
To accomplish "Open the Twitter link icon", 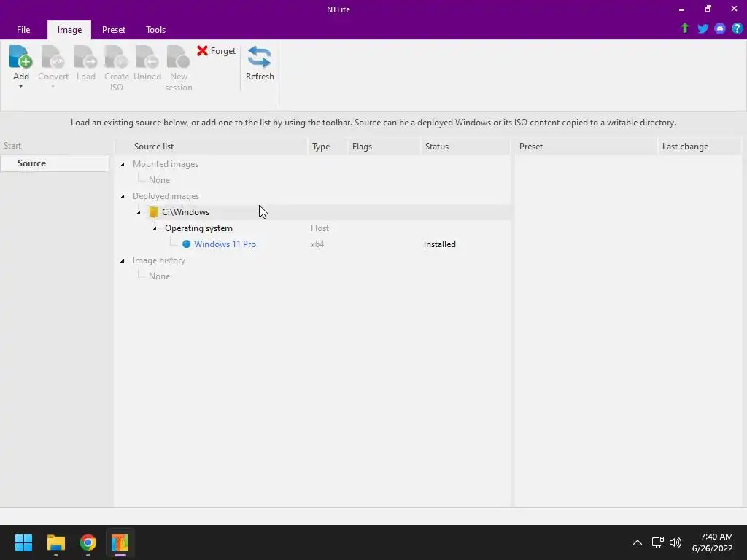I will coord(703,28).
